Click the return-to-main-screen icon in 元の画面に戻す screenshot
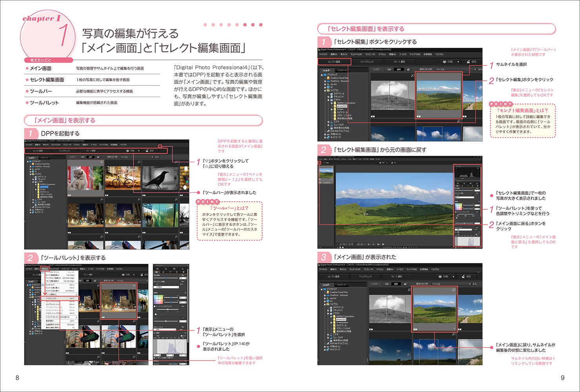This screenshot has width=580, height=392. (x=319, y=163)
